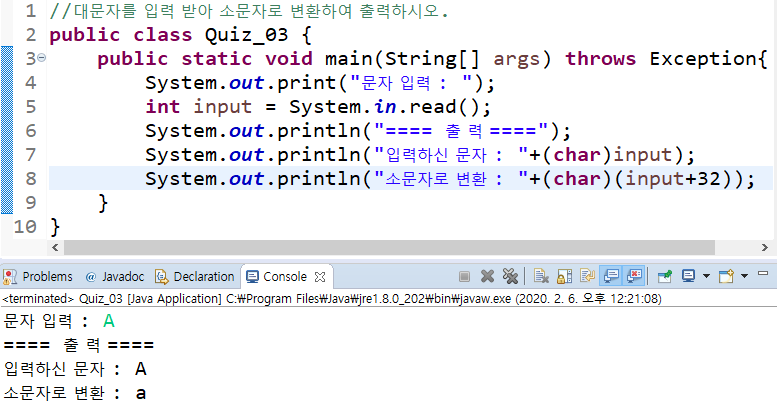Screen dimensions: 777x404
Task: Toggle Show Console on standard error change
Action: 634,276
